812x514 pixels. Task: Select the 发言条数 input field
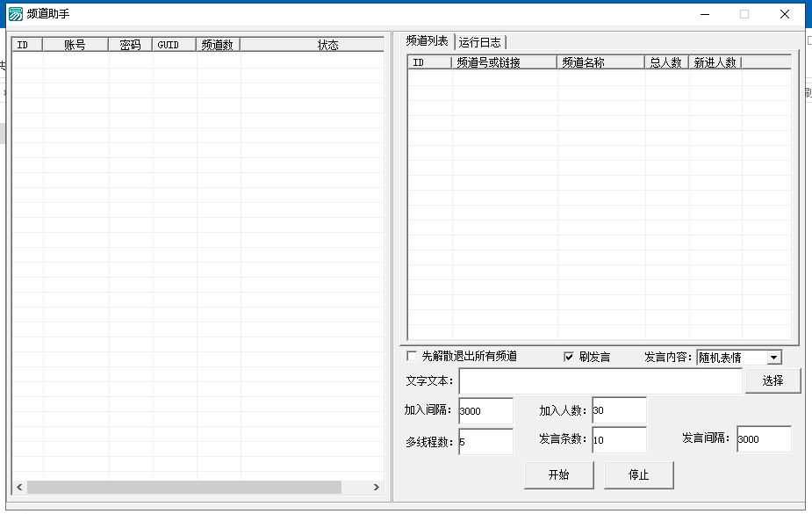619,439
